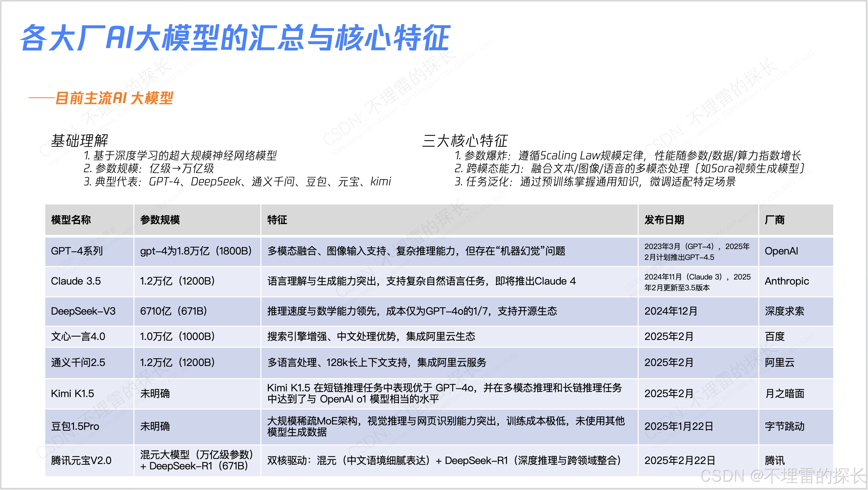Screen dimensions: 868x490
Task: Click the 特征 column header
Action: pyautogui.click(x=277, y=220)
